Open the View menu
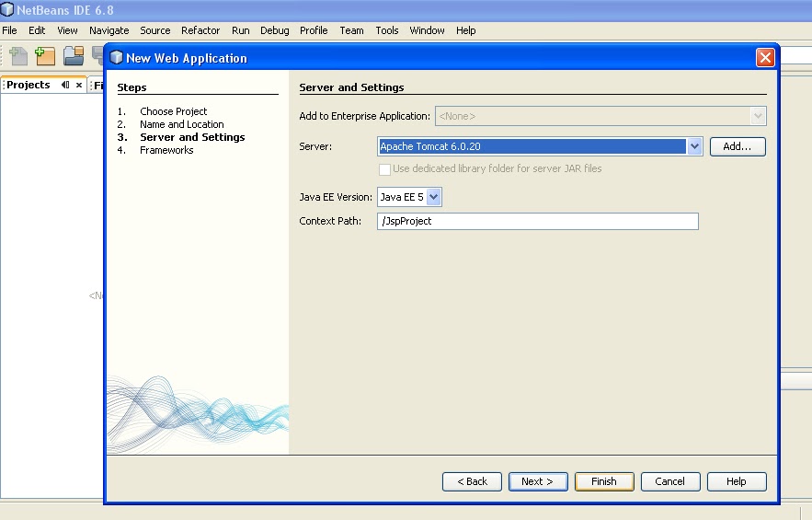Screen dimensions: 812x520 (x=67, y=30)
